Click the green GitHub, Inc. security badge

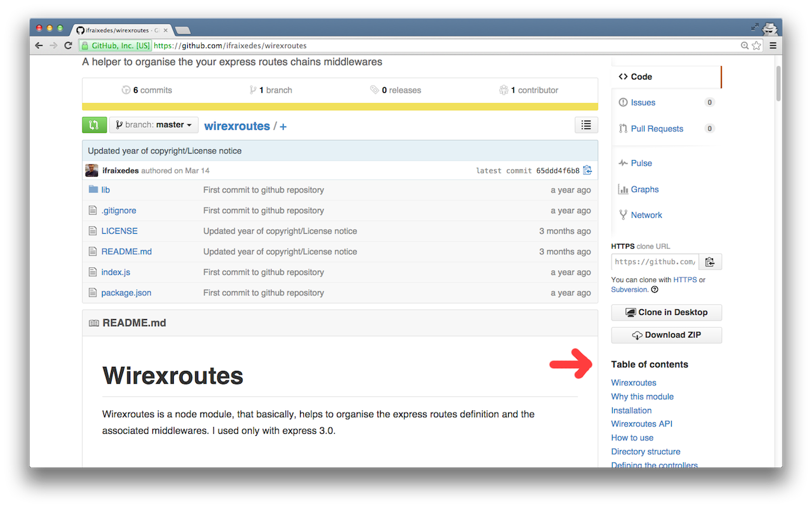(115, 46)
